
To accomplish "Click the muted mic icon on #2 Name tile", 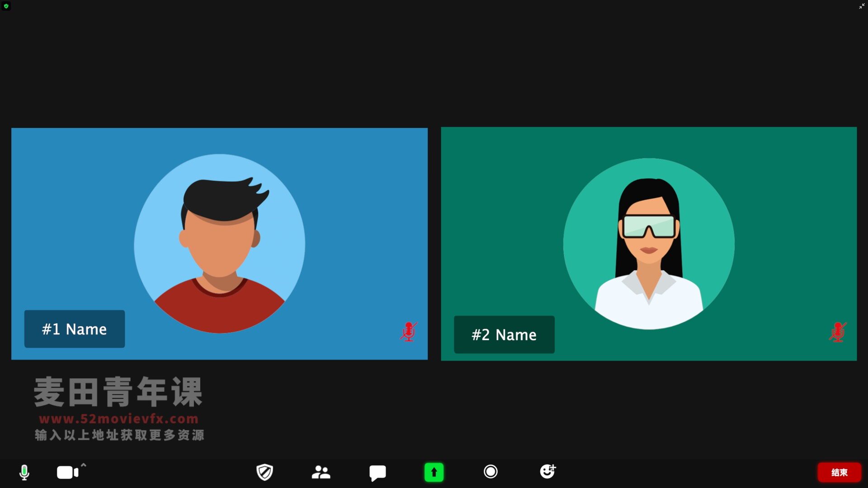I will pyautogui.click(x=837, y=332).
